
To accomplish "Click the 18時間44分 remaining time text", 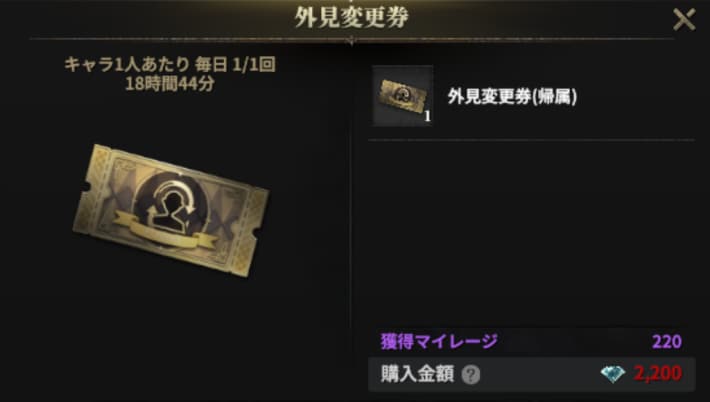I will tap(170, 84).
